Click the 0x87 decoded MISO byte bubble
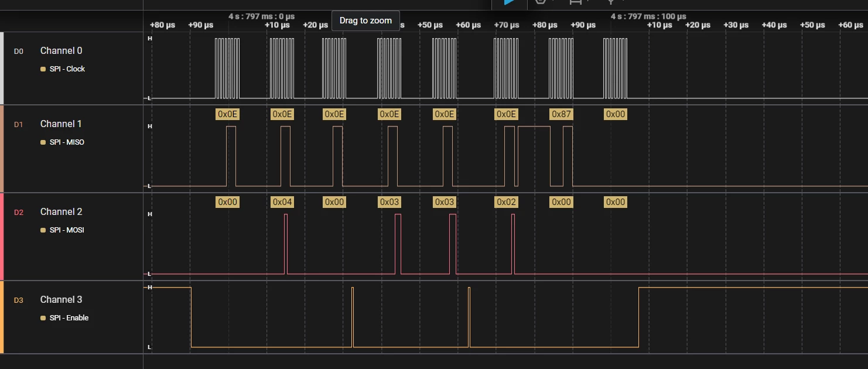The image size is (868, 369). (x=561, y=114)
